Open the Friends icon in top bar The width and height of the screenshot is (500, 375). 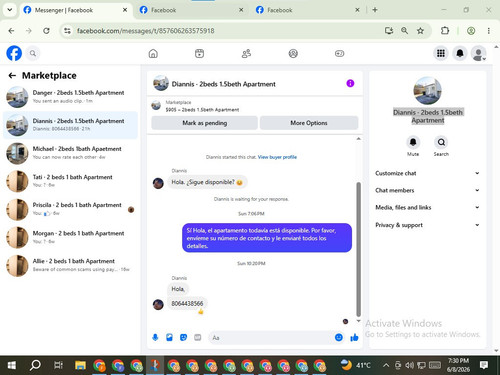(x=246, y=53)
